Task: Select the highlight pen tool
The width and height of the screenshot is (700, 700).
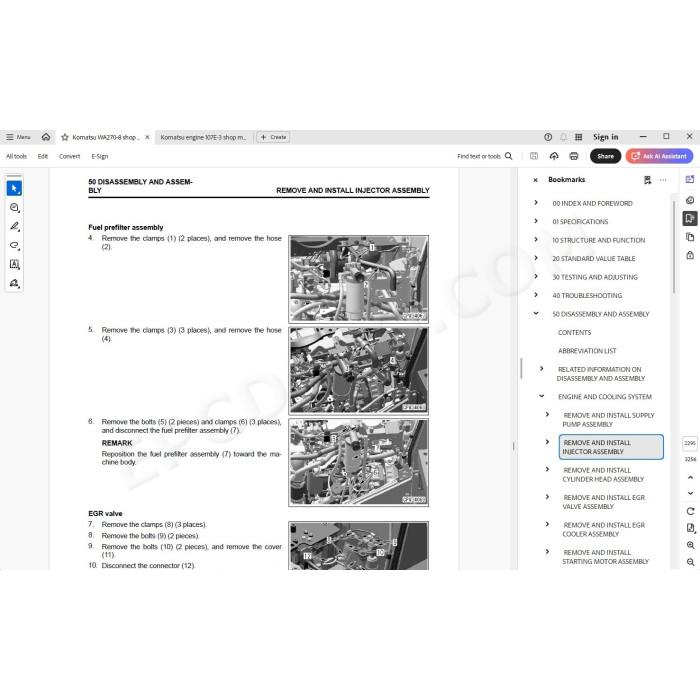Action: (x=14, y=226)
